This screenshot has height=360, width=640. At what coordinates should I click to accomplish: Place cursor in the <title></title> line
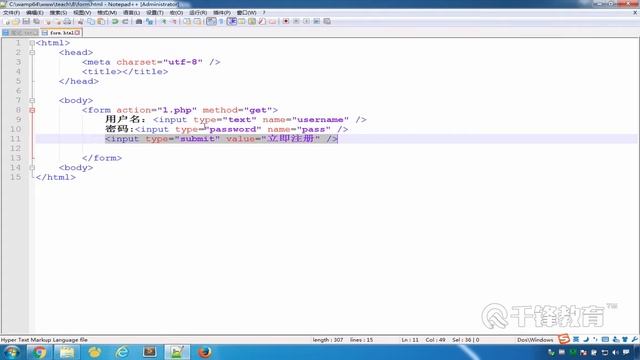point(125,71)
